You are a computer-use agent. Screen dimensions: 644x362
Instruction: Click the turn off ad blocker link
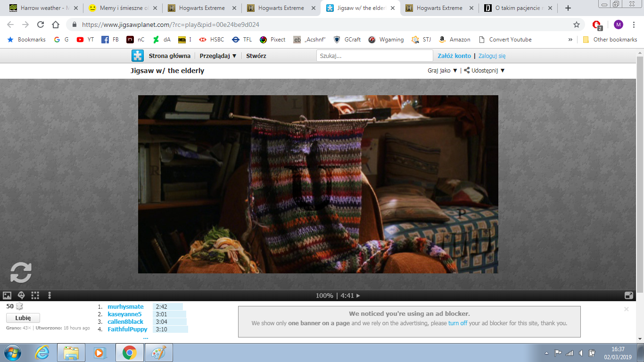[x=458, y=323]
